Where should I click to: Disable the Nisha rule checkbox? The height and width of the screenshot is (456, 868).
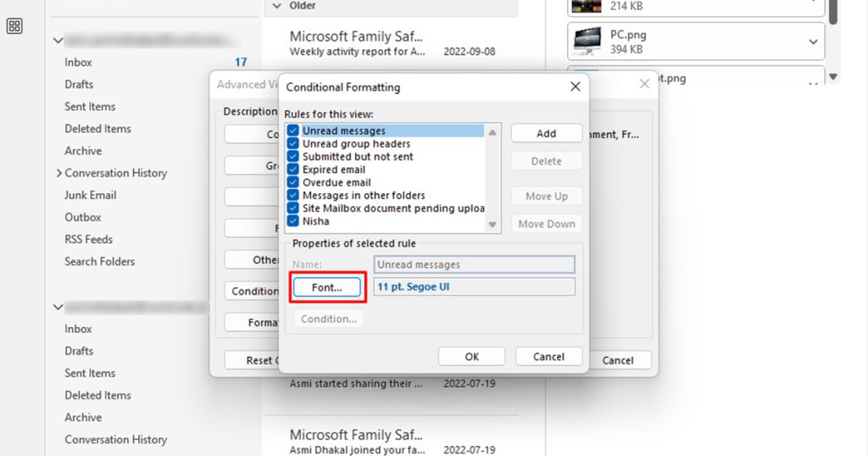click(x=293, y=221)
